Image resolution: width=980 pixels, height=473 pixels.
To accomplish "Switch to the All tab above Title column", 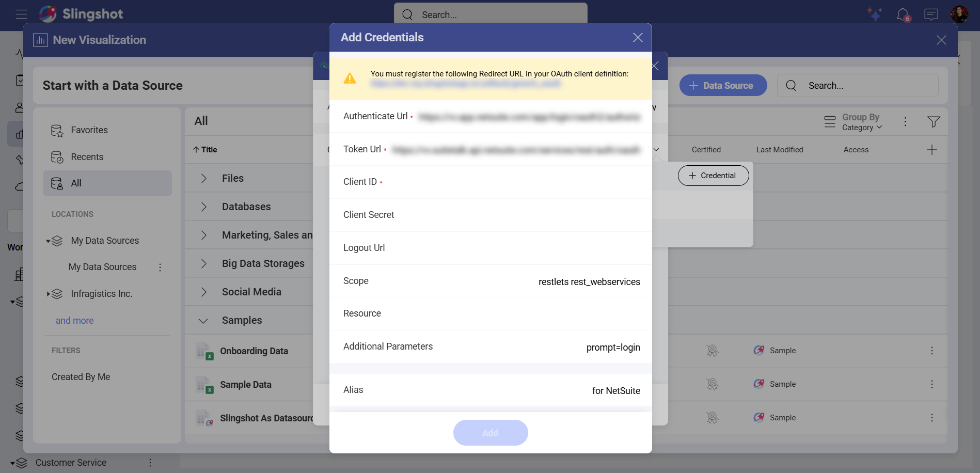I will point(201,120).
